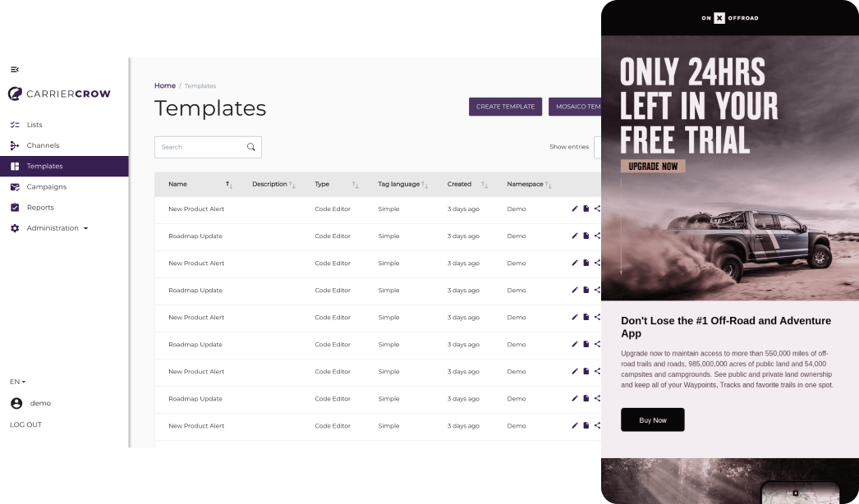Viewport: 859px width, 504px height.
Task: Go to Campaigns in the sidebar
Action: [x=46, y=186]
